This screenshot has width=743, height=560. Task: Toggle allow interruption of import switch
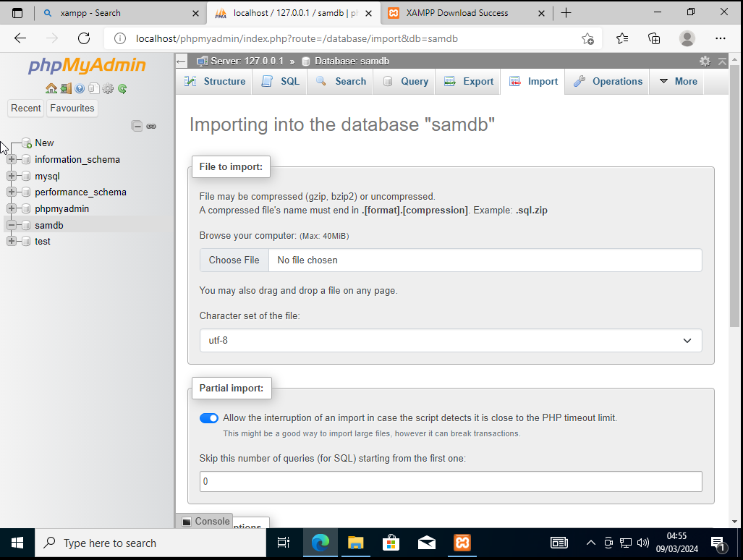(x=209, y=418)
